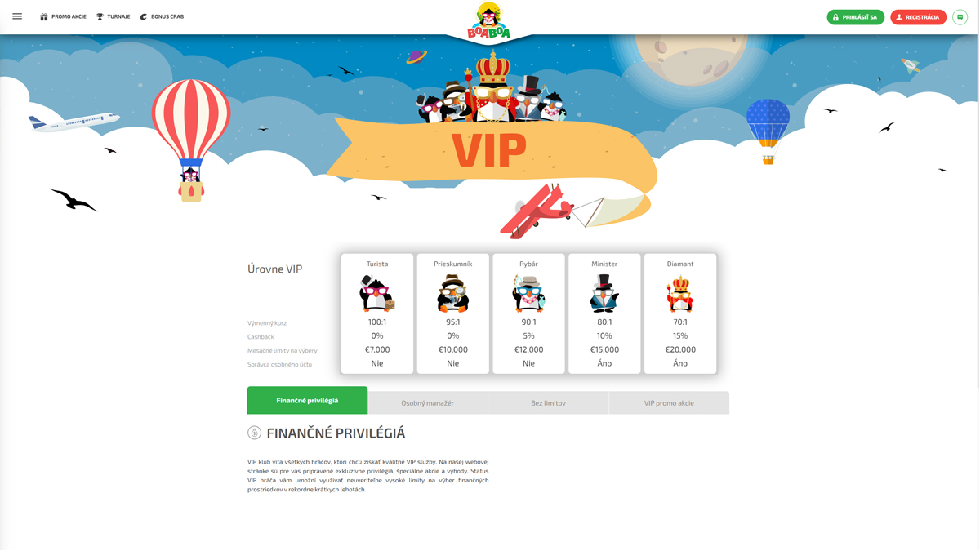The width and height of the screenshot is (980, 551).
Task: Open the Promo Akcie menu item
Action: tap(63, 16)
